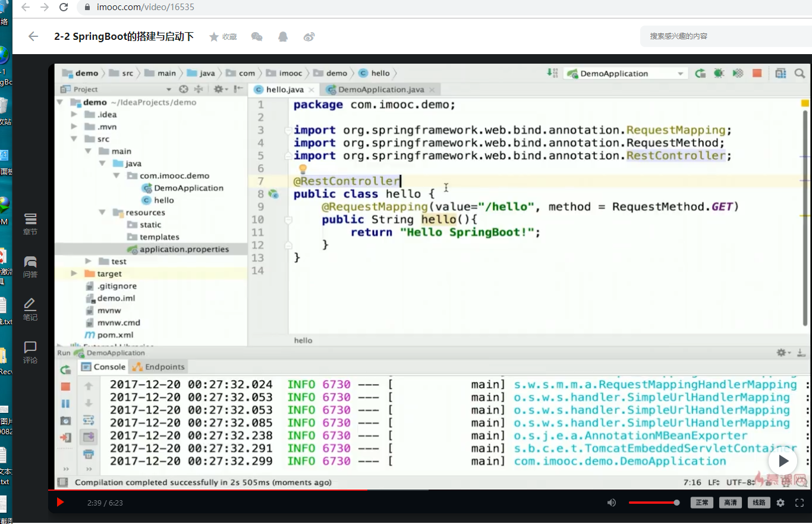Select the Console tab

coord(103,367)
